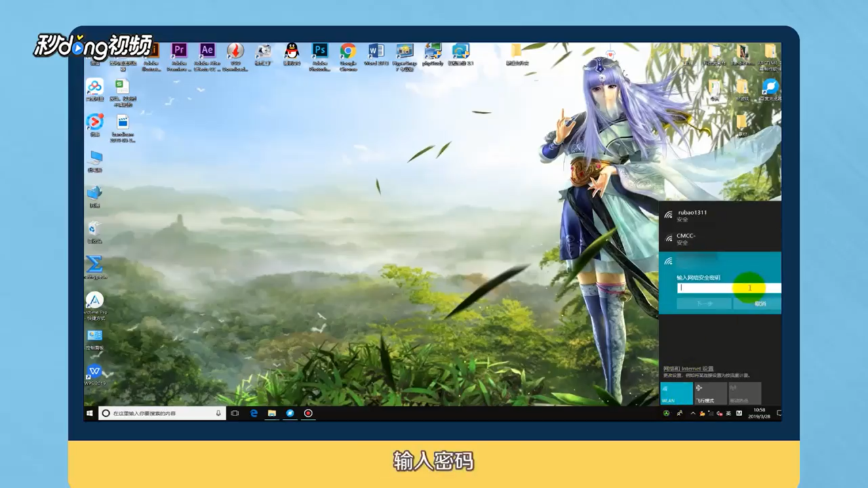
Task: Click the taskbar clock showing 10:58
Action: (x=759, y=413)
